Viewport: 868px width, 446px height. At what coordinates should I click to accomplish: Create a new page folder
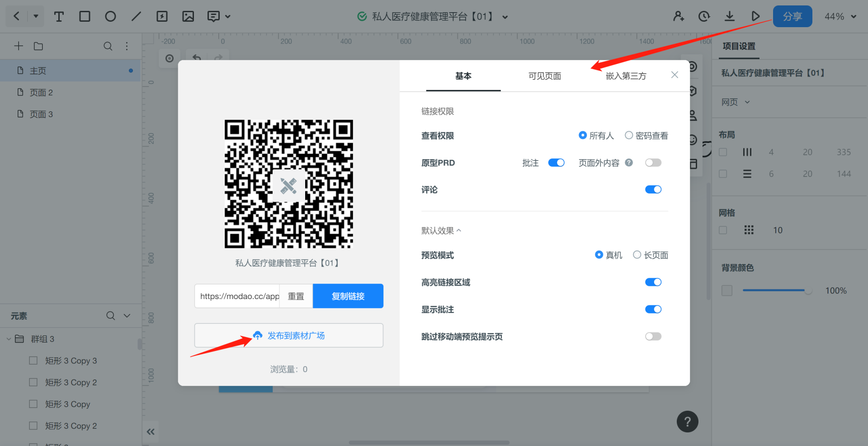(x=38, y=46)
